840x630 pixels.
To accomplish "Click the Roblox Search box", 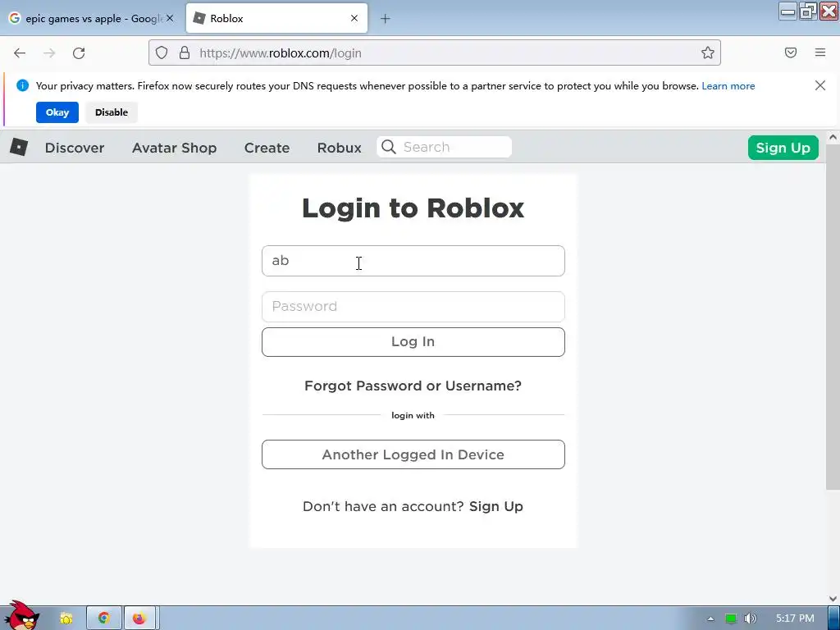I will [x=444, y=147].
